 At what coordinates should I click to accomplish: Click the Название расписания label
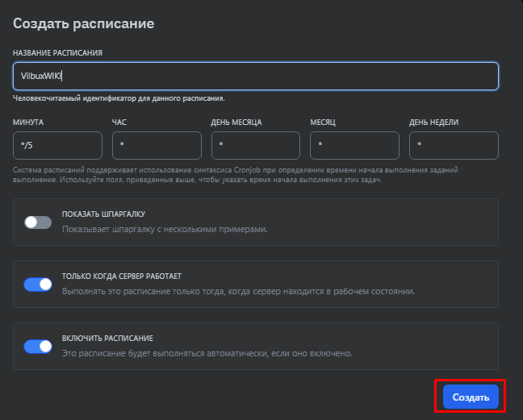(x=57, y=53)
